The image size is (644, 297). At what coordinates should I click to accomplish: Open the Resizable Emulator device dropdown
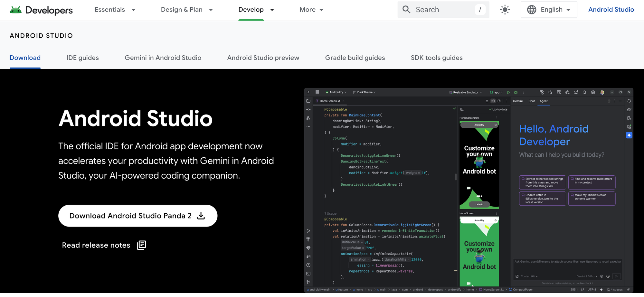pos(466,92)
